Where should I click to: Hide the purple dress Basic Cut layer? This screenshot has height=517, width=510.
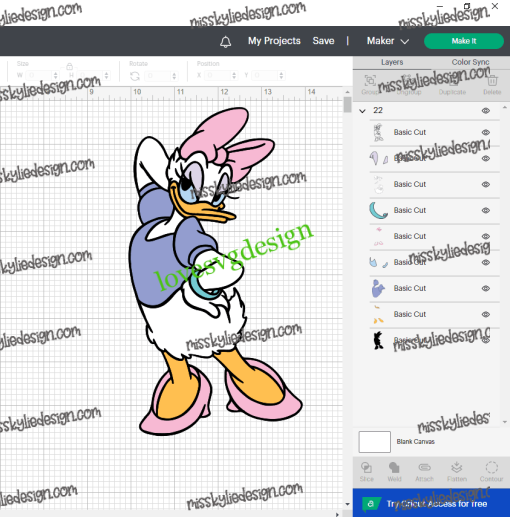pyautogui.click(x=486, y=288)
